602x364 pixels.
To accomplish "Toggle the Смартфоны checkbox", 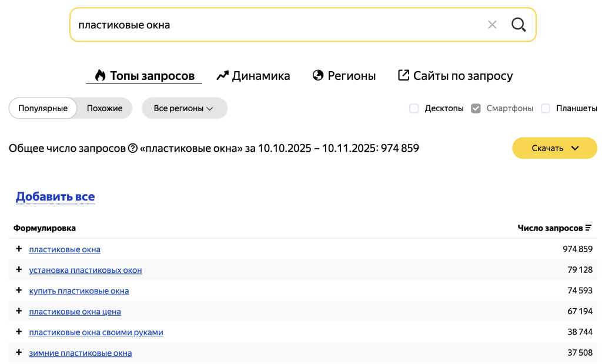I will point(476,108).
